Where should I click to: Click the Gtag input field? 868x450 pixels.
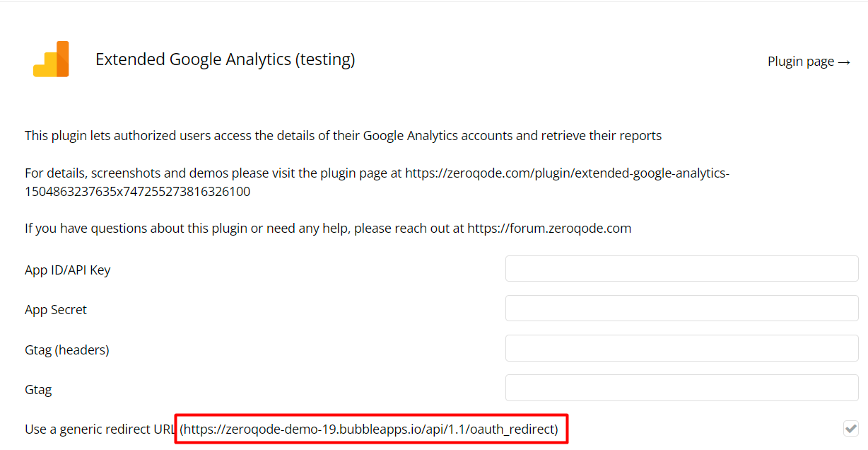pyautogui.click(x=681, y=388)
